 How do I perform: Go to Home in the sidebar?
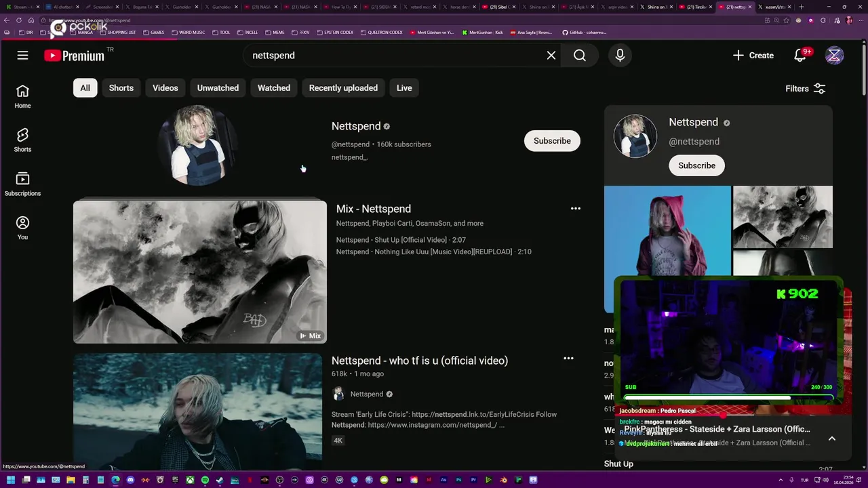pos(22,97)
